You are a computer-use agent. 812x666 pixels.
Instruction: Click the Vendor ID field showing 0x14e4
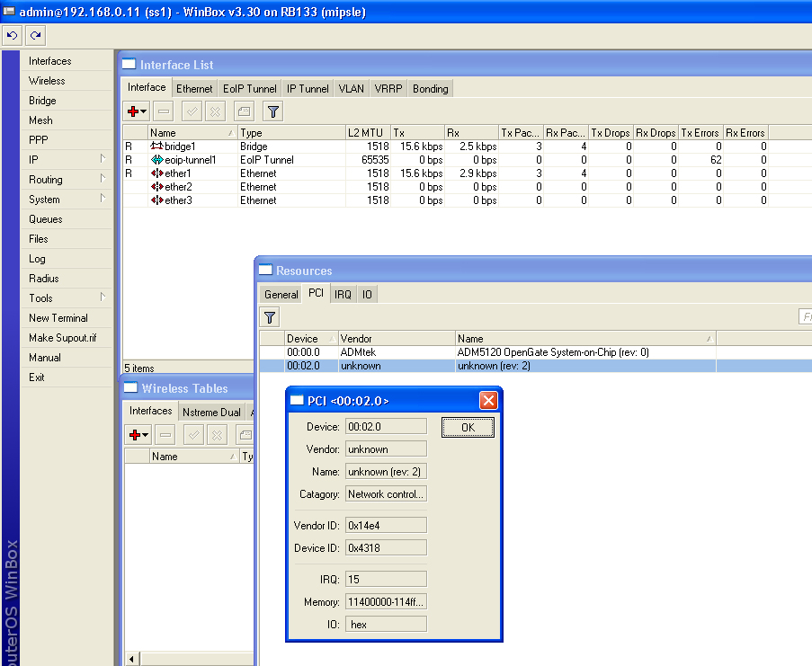pos(386,526)
